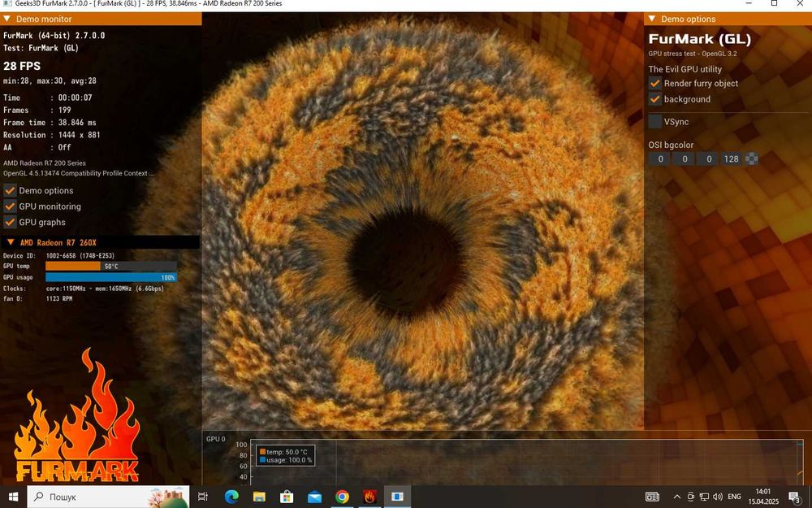This screenshot has height=508, width=812.
Task: Select the second OSI bgcolor value field
Action: click(684, 159)
